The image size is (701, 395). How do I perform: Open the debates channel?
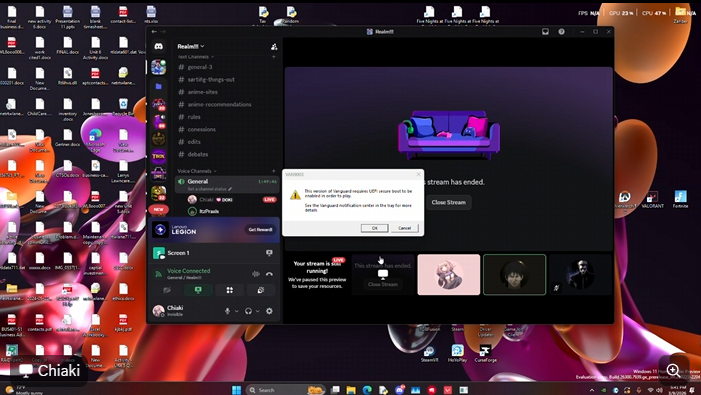[x=227, y=154]
